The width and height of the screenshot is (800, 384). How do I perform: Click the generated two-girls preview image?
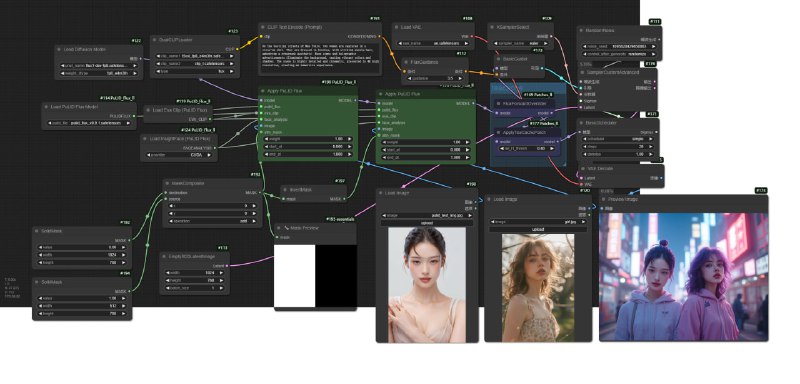tap(684, 277)
